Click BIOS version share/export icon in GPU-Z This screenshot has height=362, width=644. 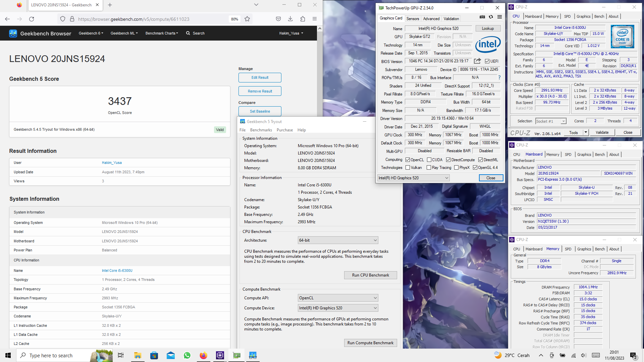click(477, 61)
